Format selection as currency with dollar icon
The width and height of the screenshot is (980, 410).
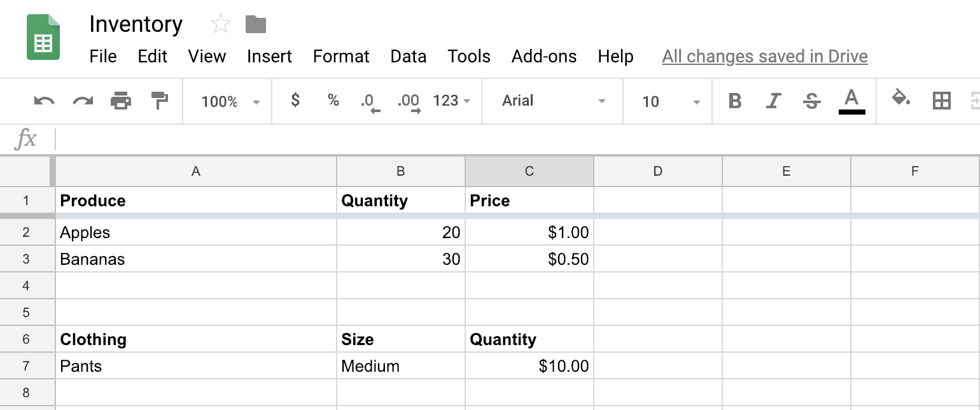point(295,101)
